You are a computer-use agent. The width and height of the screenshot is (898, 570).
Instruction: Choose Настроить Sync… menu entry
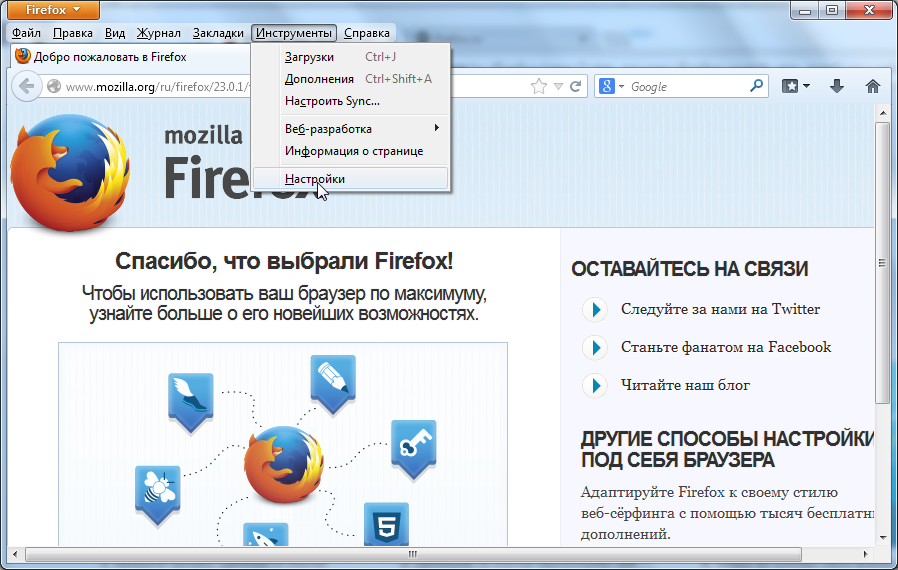(x=350, y=101)
